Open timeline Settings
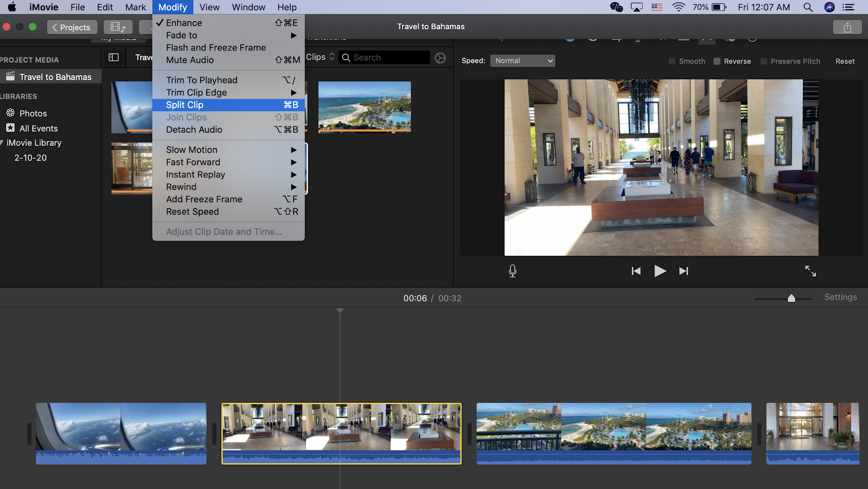This screenshot has height=489, width=868. coord(840,297)
